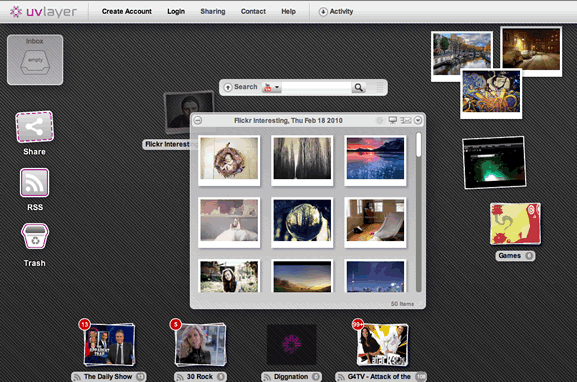This screenshot has height=382, width=577.
Task: Open the crystal ball forest thumbnail
Action: [302, 222]
